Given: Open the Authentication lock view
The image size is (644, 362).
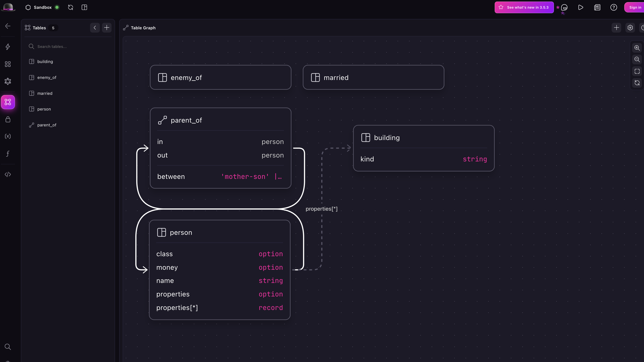Looking at the screenshot, I should 8,119.
